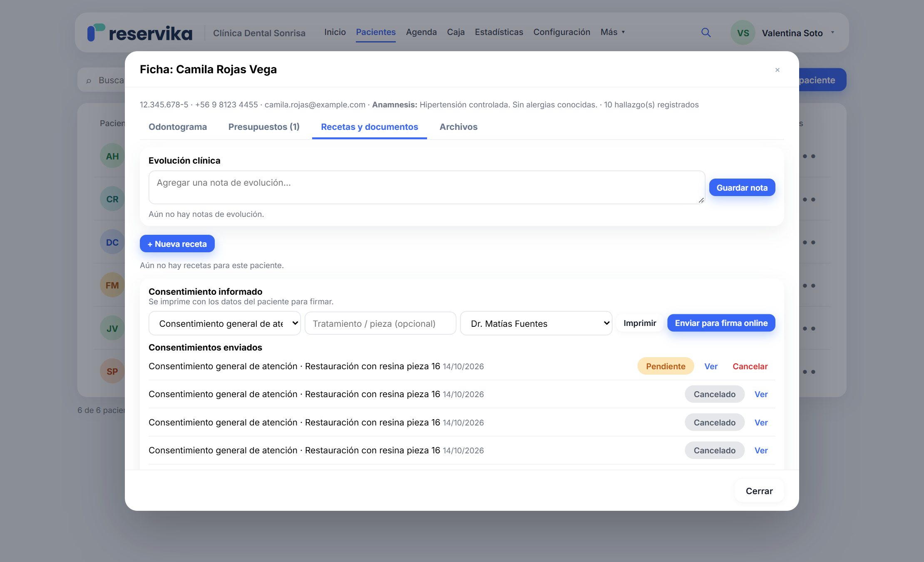Cancel the pending consent request

(x=750, y=366)
